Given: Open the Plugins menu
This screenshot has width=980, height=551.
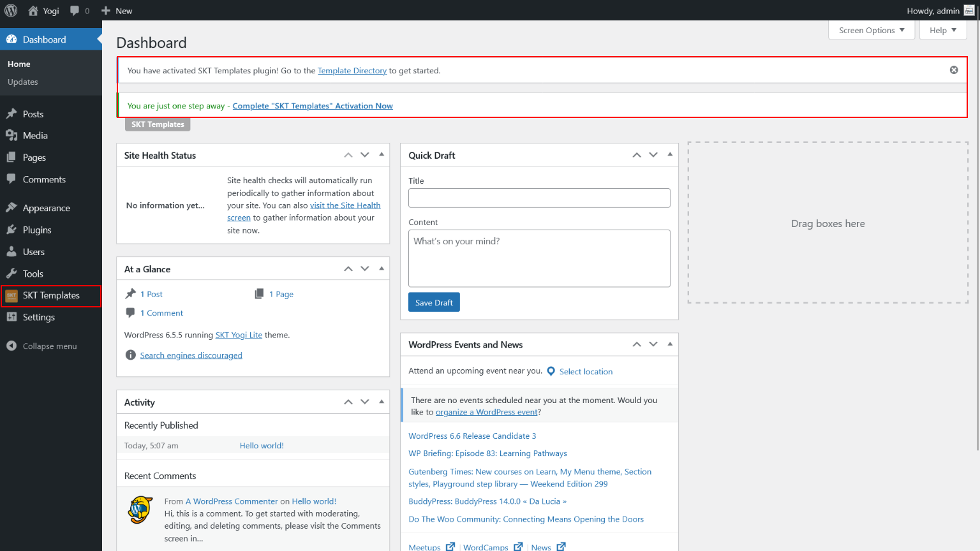Looking at the screenshot, I should click(51, 230).
